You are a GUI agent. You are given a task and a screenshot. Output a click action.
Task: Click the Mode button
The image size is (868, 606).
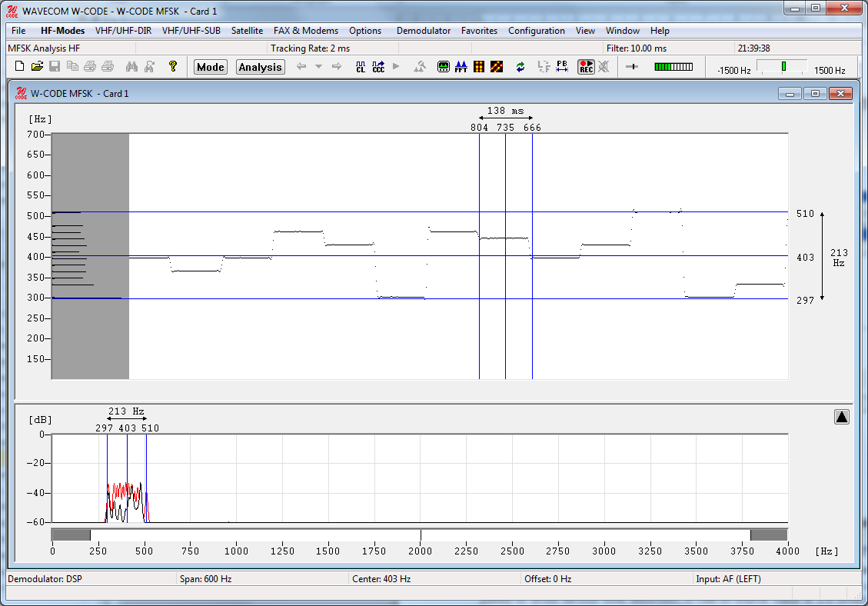pos(211,67)
